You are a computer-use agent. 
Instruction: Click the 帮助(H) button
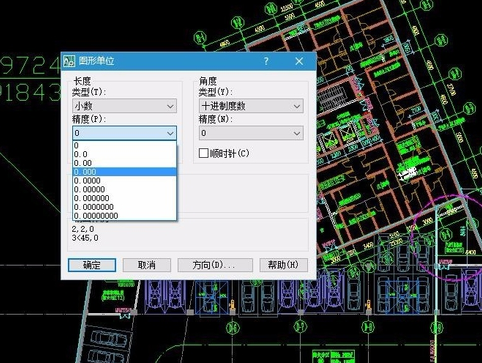point(283,265)
